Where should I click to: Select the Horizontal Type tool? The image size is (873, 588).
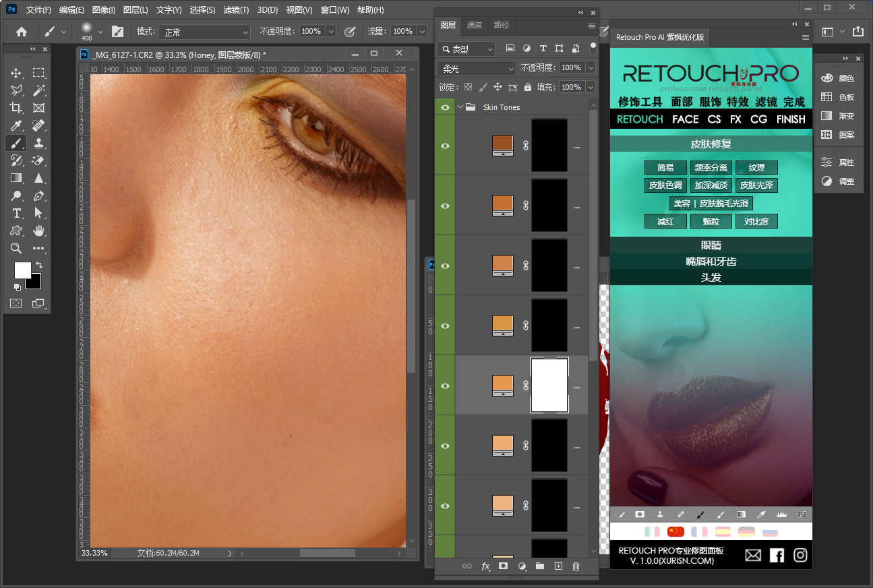[x=16, y=213]
